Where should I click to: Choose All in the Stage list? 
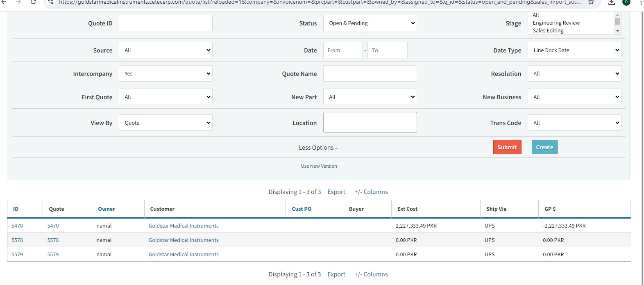[x=536, y=15]
